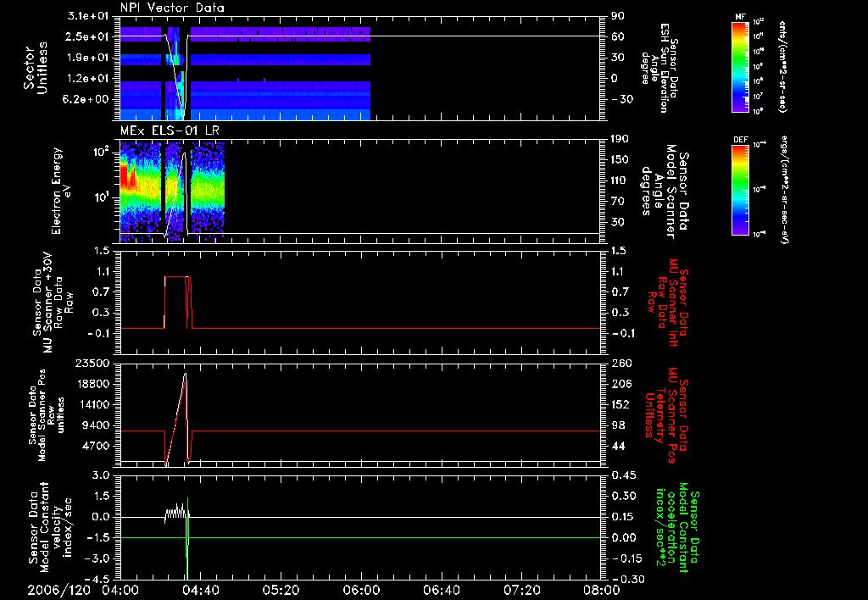Click the NPI sector spectrogram data
868x600 pixels.
[245, 73]
